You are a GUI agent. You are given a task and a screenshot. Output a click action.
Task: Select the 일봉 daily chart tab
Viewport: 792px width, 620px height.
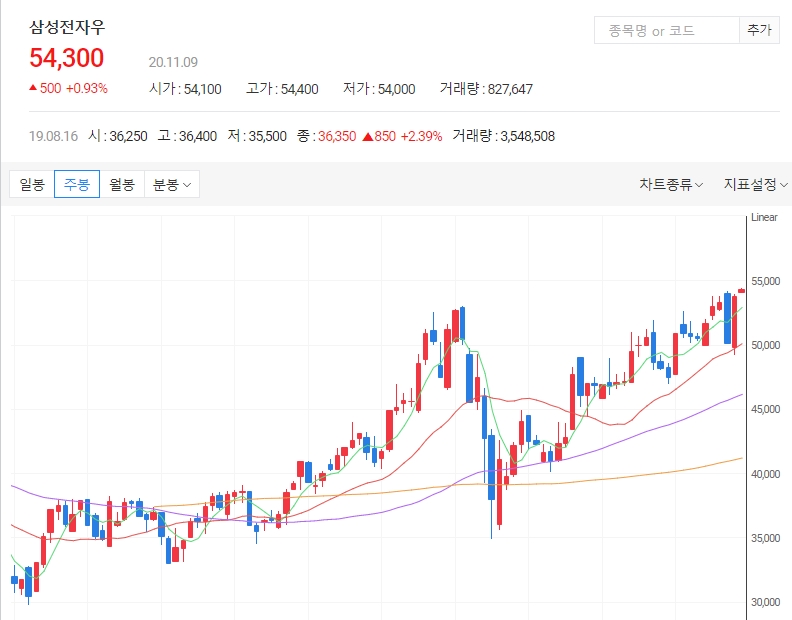pyautogui.click(x=32, y=184)
